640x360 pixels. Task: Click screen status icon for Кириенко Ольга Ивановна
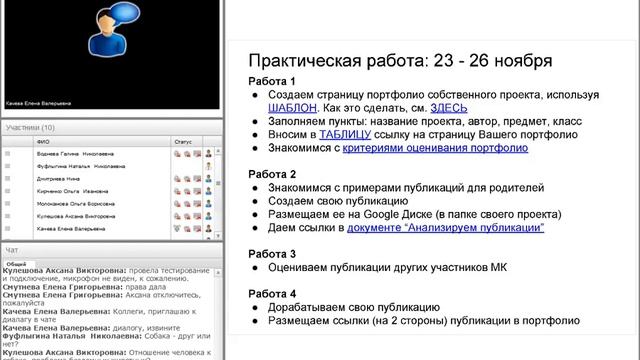[197, 191]
